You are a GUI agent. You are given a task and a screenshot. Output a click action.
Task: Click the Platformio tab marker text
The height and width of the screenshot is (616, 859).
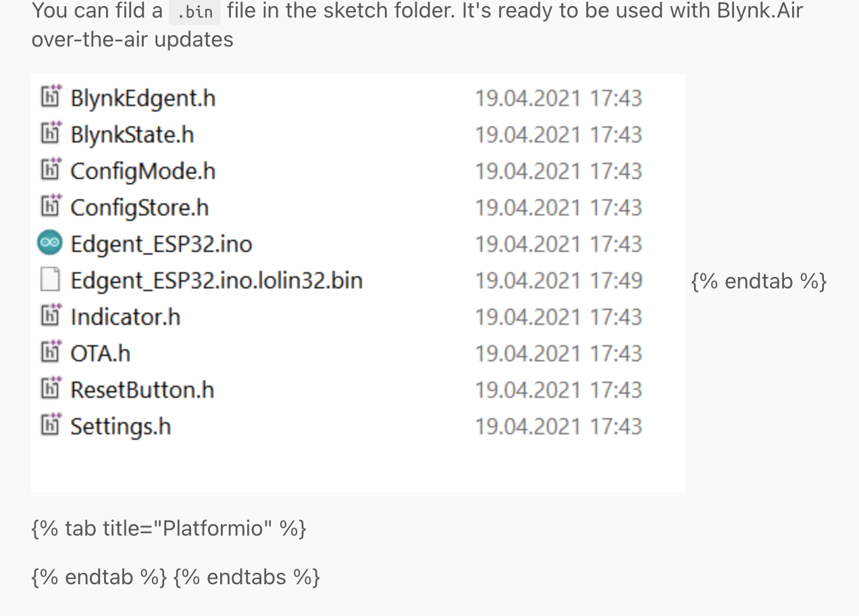coord(168,528)
